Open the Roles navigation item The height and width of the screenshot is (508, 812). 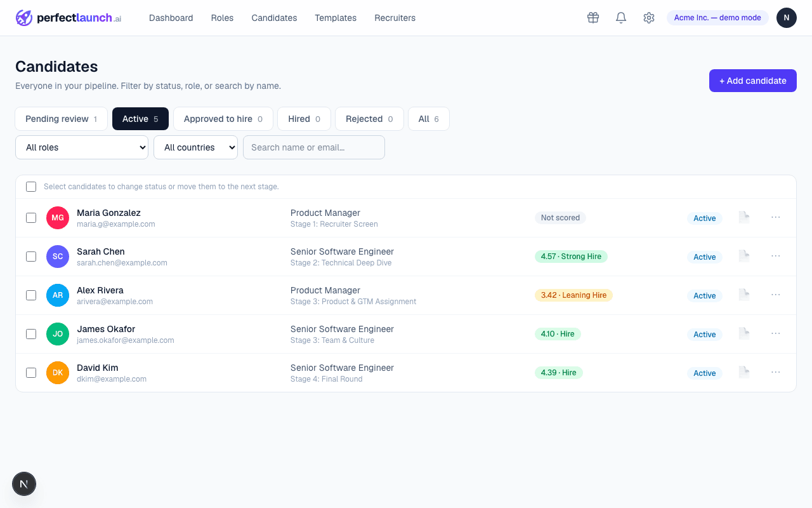(x=222, y=18)
